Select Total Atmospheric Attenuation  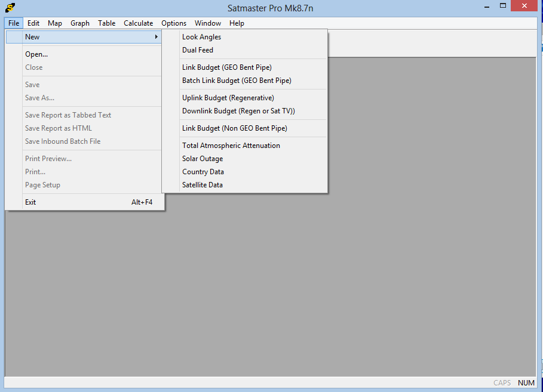click(244, 146)
